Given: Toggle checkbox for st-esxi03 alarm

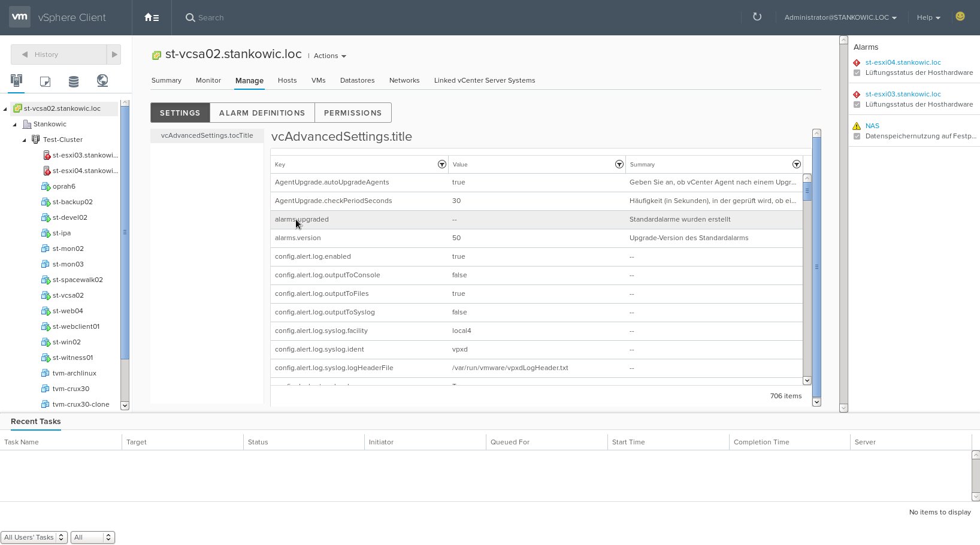Looking at the screenshot, I should (857, 105).
